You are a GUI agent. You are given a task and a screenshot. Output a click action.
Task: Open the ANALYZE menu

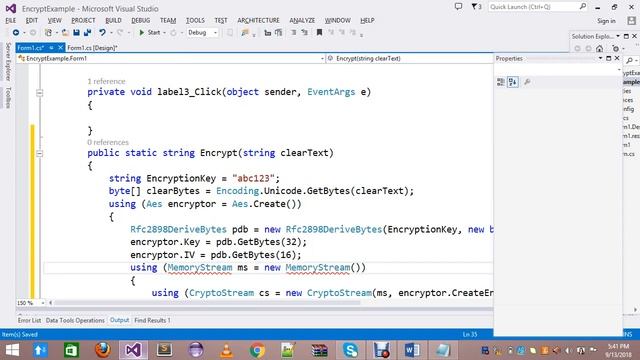click(302, 20)
